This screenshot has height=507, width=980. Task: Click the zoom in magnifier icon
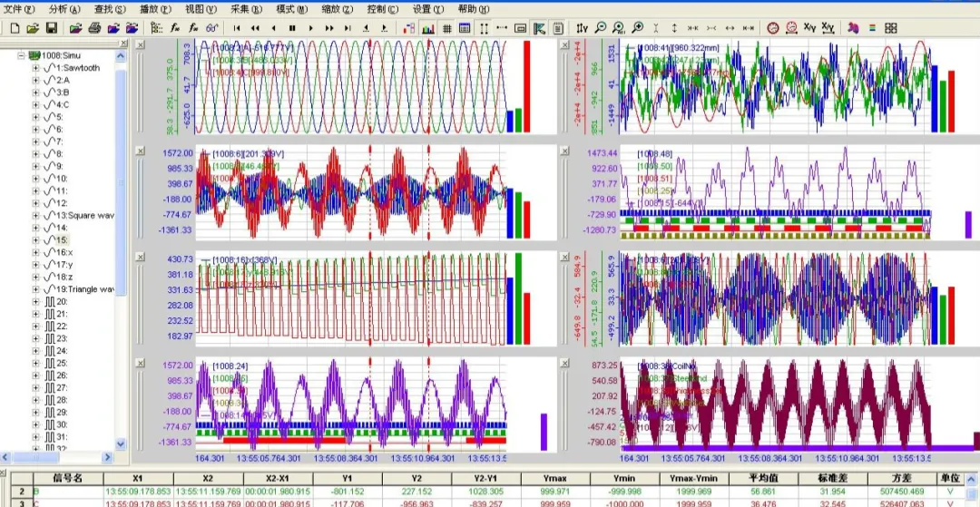click(638, 28)
